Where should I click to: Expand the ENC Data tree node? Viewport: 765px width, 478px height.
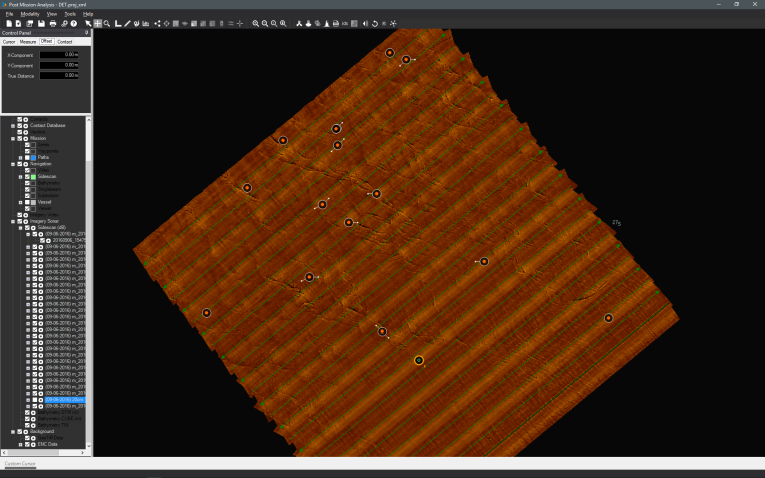(x=20, y=444)
